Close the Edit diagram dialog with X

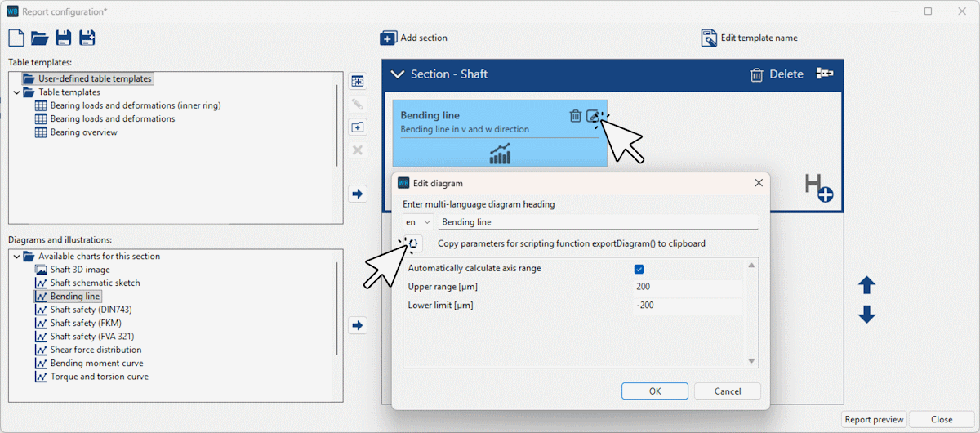759,183
